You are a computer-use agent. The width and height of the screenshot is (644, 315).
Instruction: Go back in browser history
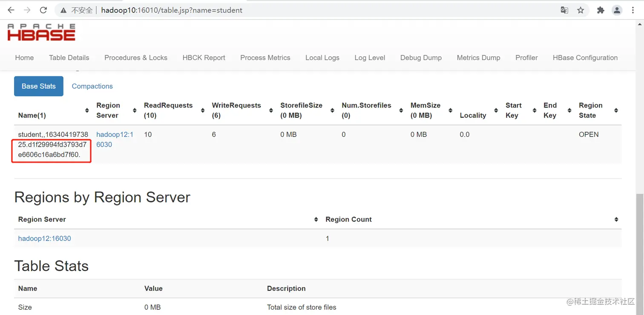point(11,10)
